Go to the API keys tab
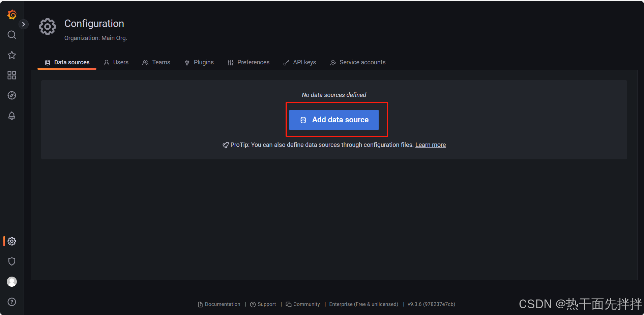 point(299,62)
